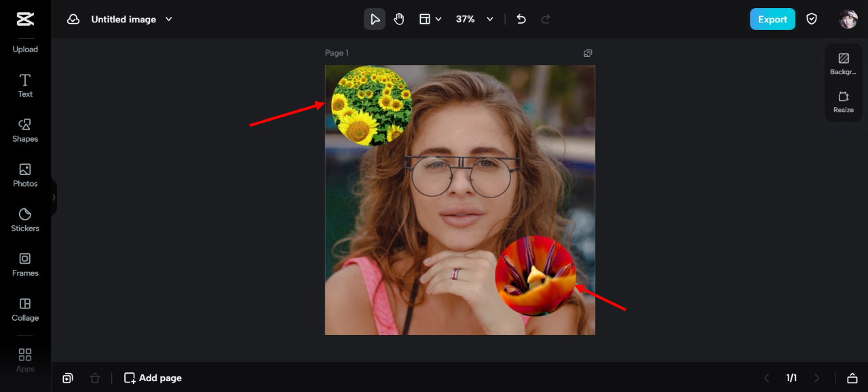This screenshot has width=868, height=392.
Task: Open the Shapes panel
Action: tap(25, 131)
